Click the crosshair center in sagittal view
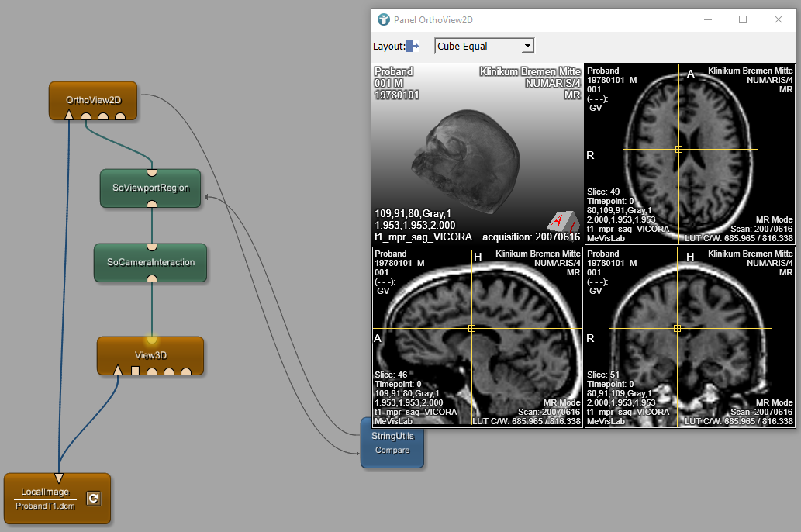 471,329
